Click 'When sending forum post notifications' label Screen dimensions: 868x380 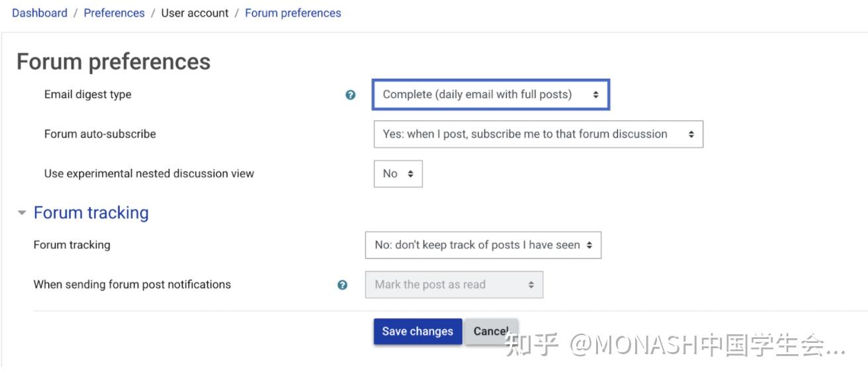coord(132,285)
